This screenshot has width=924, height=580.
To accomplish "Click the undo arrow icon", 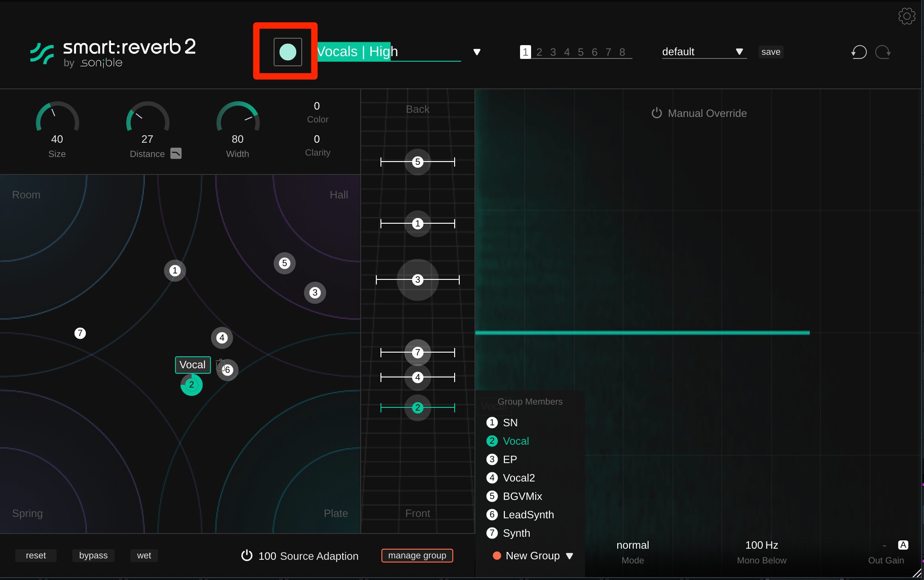I will [859, 52].
